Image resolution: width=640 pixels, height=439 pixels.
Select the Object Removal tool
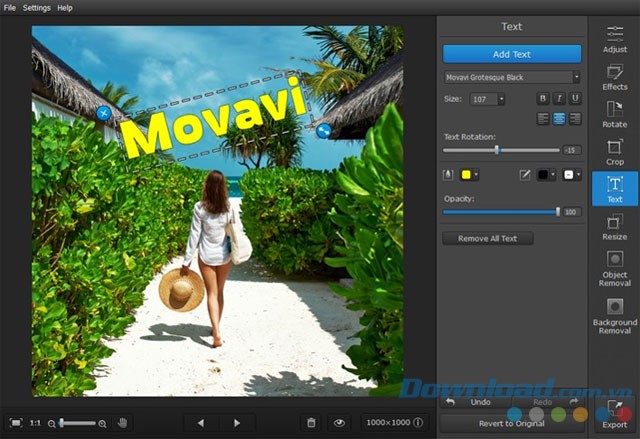click(x=615, y=269)
